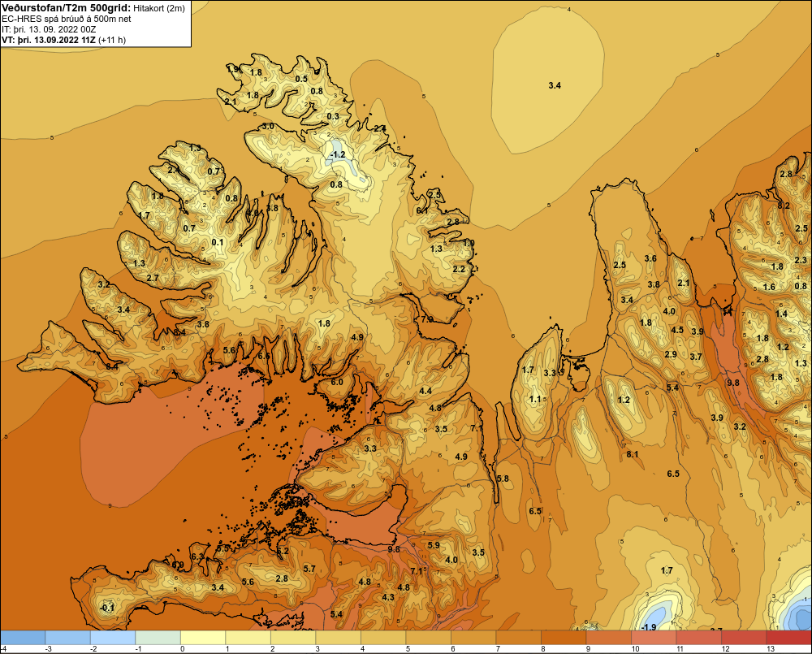
Task: Click the '4.5' temperature value
Action: tap(677, 330)
